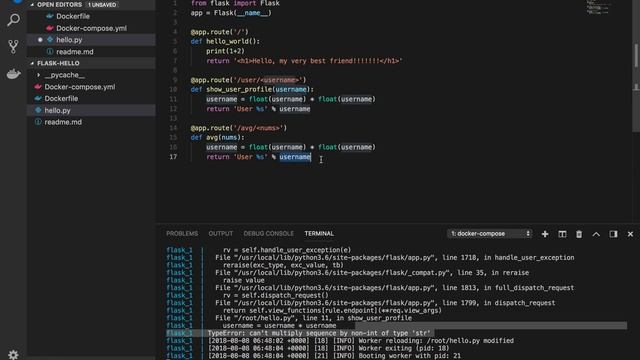Click the 'Booting worker with pid: 21' line
Viewport: 640px width, 360px height.
click(334, 356)
